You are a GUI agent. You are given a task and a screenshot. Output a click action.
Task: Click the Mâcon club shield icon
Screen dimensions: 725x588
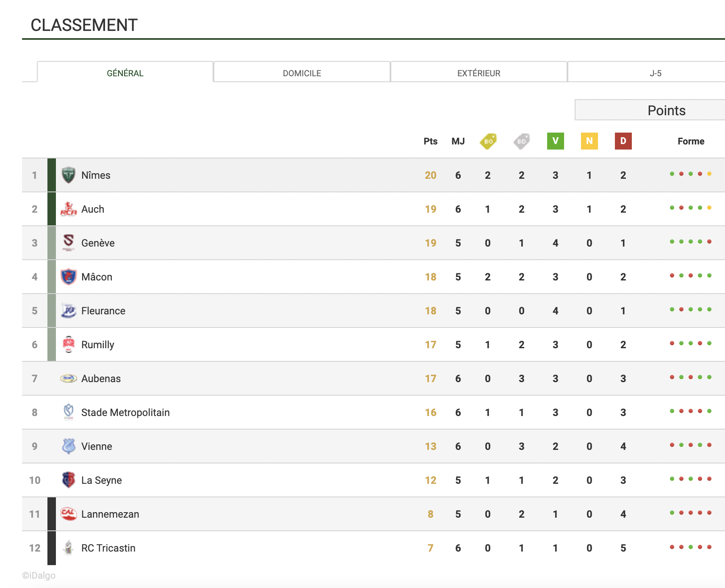(x=68, y=277)
